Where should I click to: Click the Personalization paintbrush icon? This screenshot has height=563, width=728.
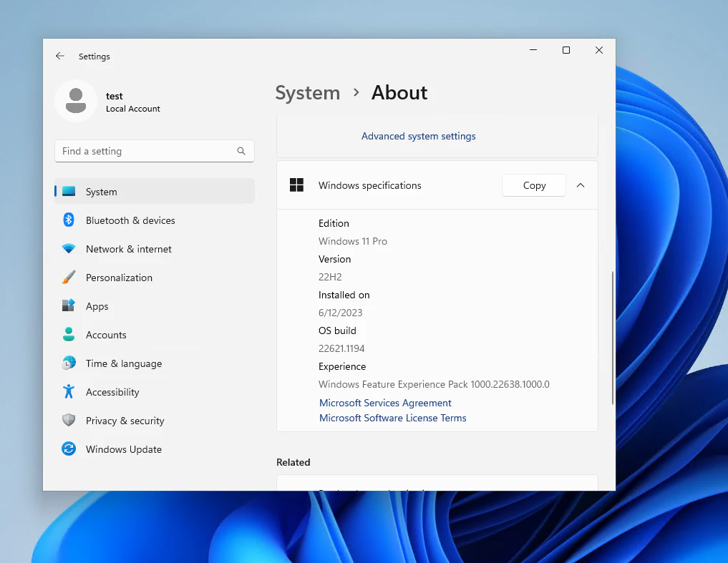coord(69,278)
